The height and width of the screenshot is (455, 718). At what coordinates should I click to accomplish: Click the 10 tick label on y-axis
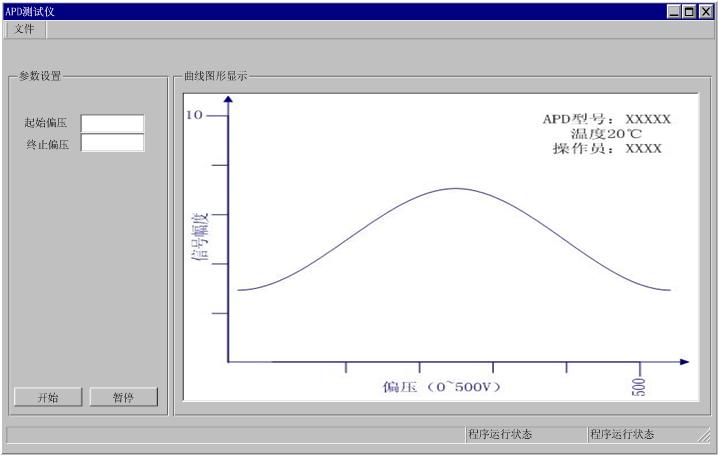tap(194, 115)
